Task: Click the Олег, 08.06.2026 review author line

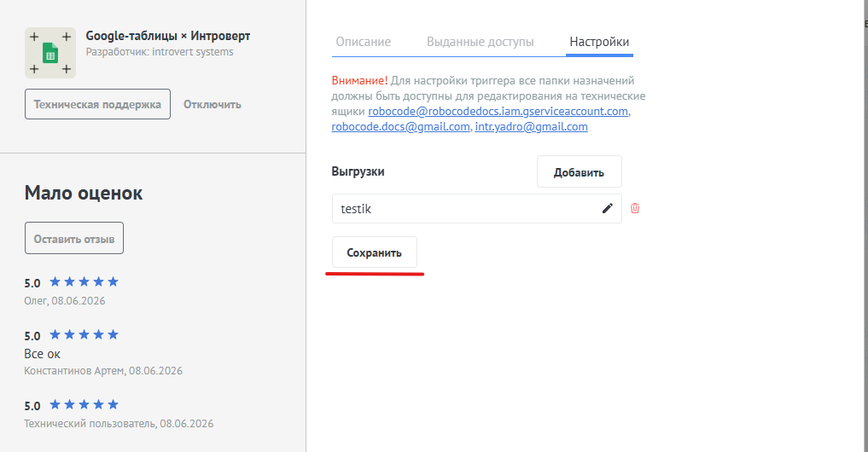Action: coord(64,301)
